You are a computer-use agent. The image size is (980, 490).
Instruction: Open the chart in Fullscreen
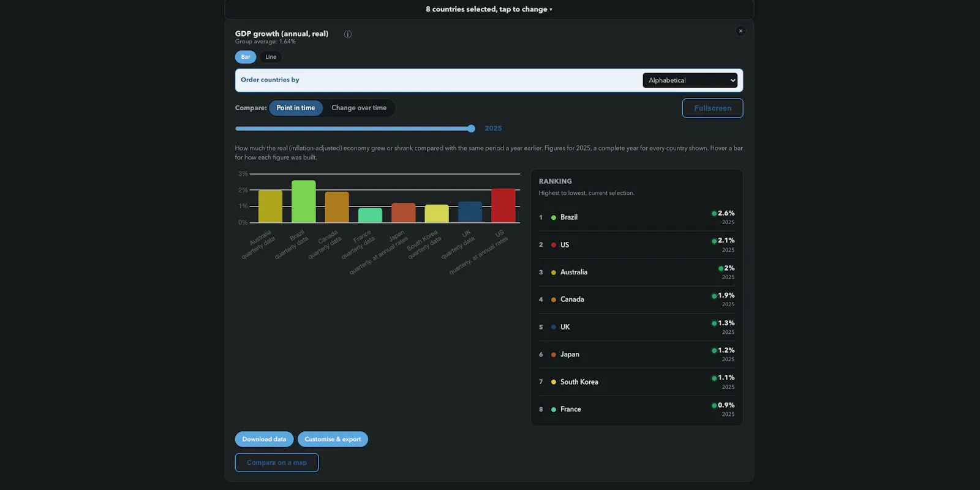tap(712, 108)
